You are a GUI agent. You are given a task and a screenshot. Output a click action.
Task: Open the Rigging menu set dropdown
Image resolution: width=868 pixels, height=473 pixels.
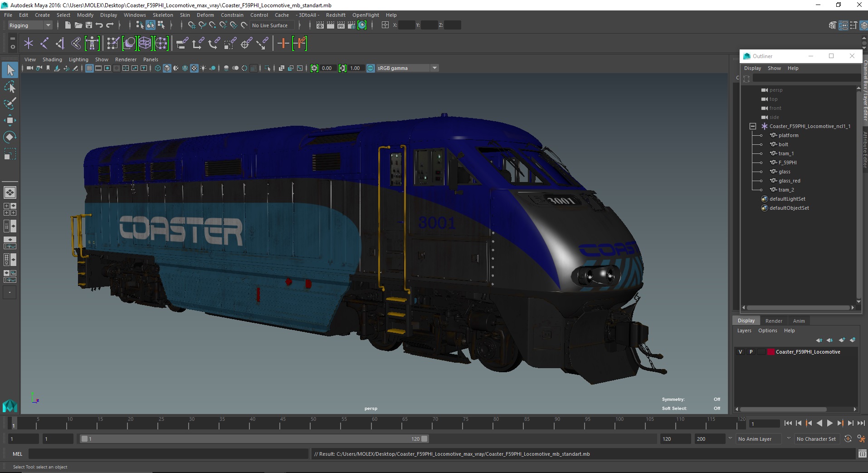coord(30,25)
